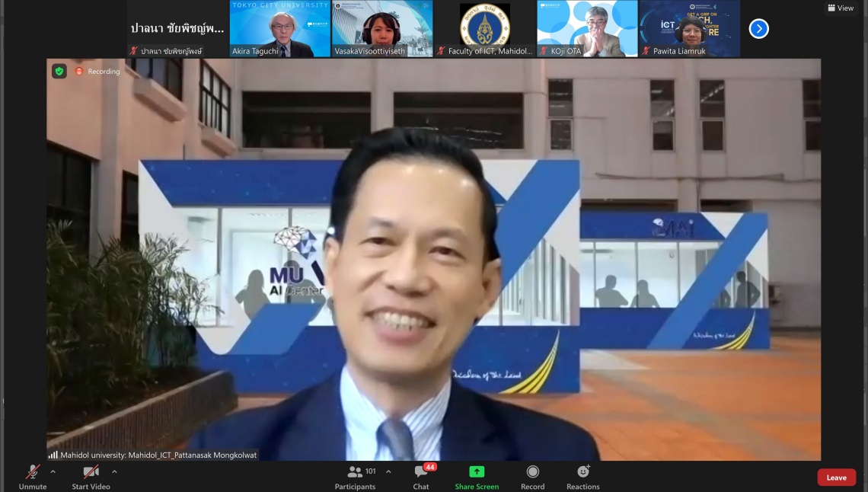The width and height of the screenshot is (868, 492).
Task: Click the VasakaVisoottiviseth participant tile
Action: [x=381, y=28]
